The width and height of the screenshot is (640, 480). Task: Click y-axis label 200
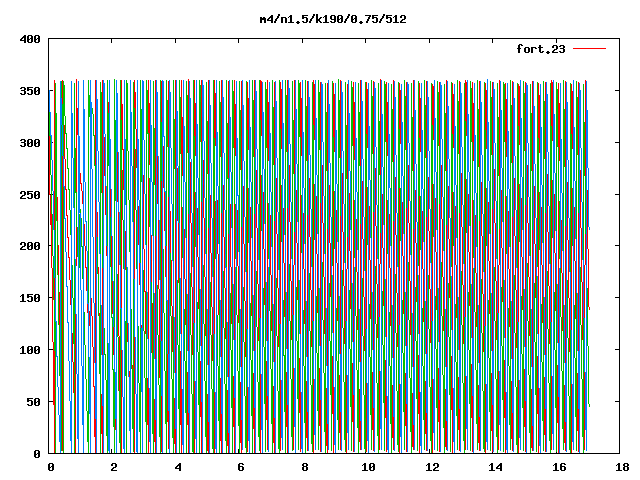[30, 246]
